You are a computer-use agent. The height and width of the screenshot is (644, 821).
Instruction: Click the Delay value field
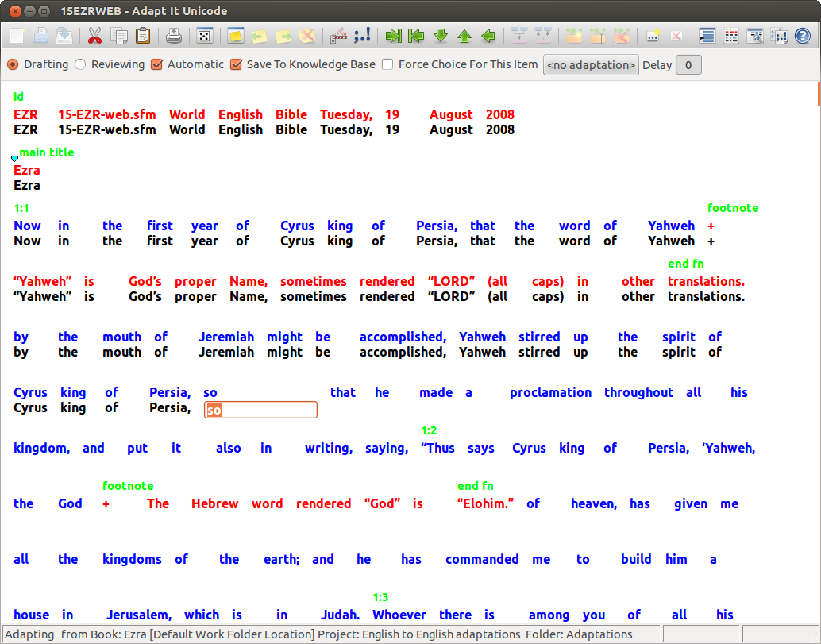point(688,65)
